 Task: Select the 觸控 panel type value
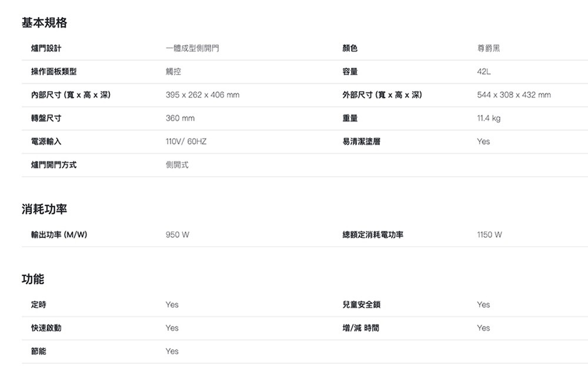click(173, 72)
